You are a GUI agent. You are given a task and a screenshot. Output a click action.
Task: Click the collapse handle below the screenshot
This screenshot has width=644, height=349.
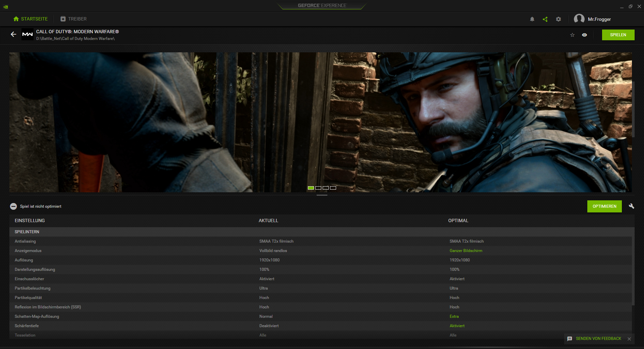coord(322,195)
